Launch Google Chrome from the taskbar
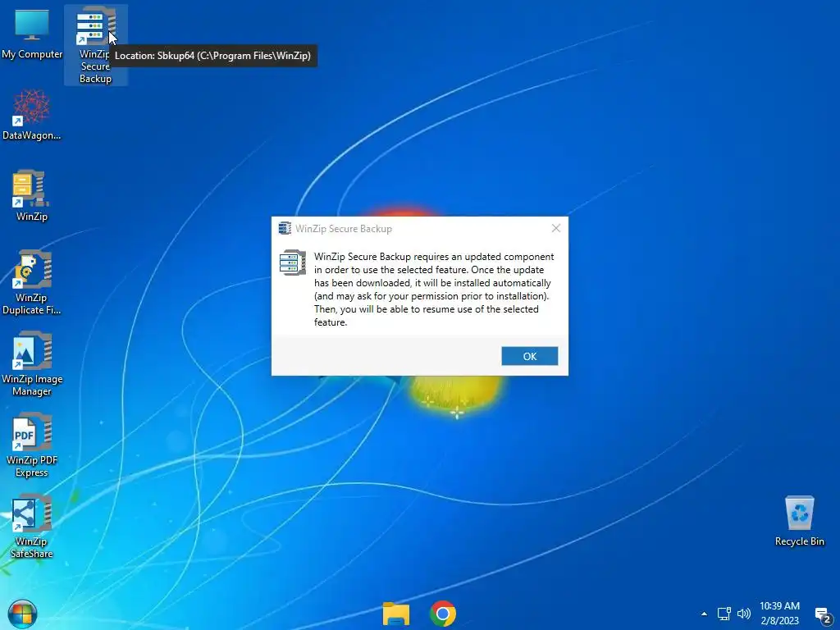The image size is (840, 630). point(443,614)
